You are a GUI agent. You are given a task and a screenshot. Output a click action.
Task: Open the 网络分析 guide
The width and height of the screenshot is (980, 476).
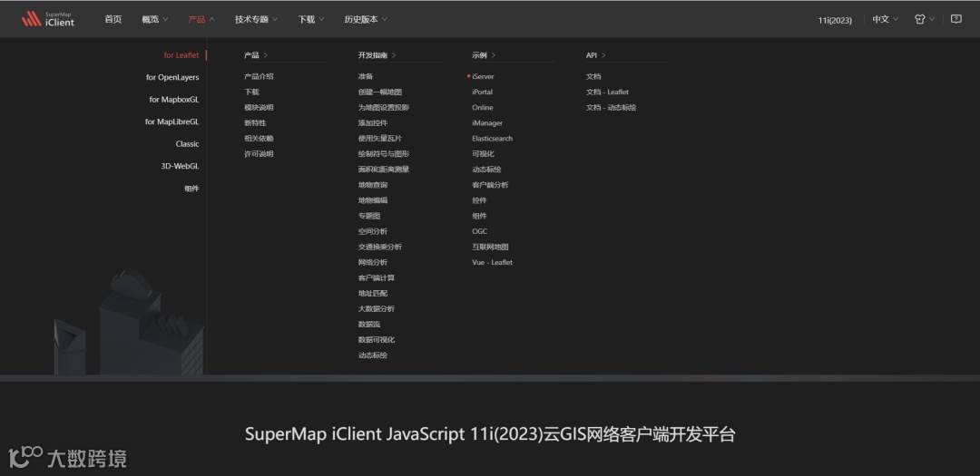373,262
